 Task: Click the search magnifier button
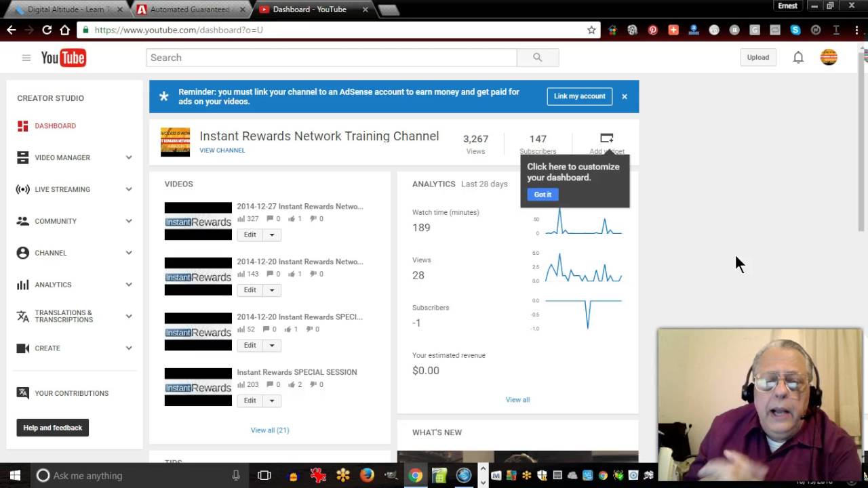tap(538, 58)
